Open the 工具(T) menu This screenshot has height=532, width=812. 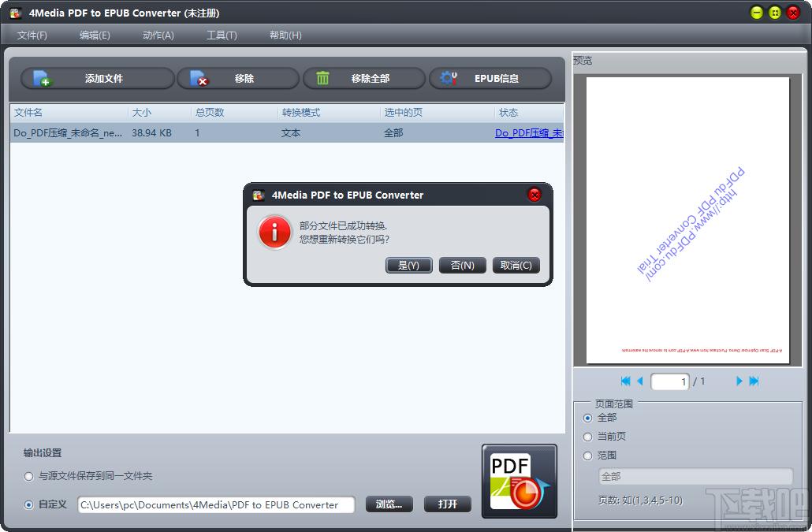pos(222,35)
